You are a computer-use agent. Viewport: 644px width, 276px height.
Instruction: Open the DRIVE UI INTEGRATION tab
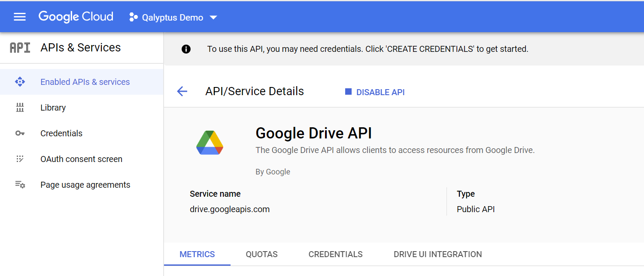pos(437,254)
